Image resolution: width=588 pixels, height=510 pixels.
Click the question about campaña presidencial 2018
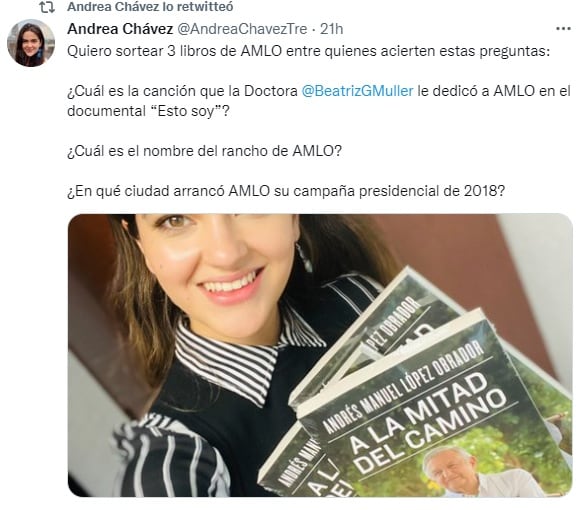coord(286,191)
